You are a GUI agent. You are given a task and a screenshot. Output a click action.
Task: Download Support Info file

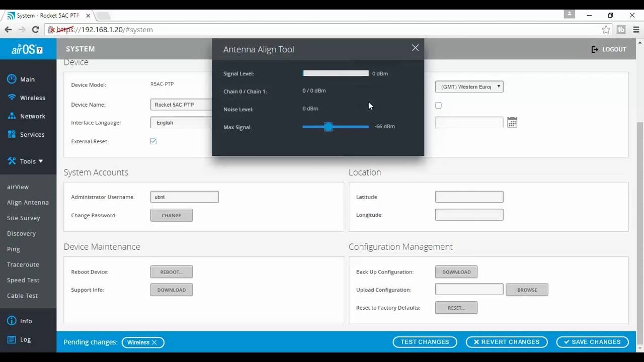pos(171,290)
